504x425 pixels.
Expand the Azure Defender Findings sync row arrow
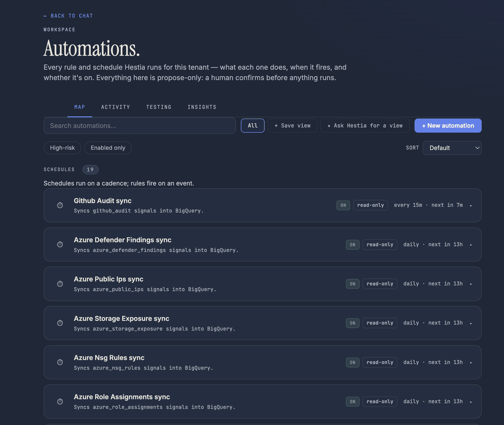pos(471,245)
